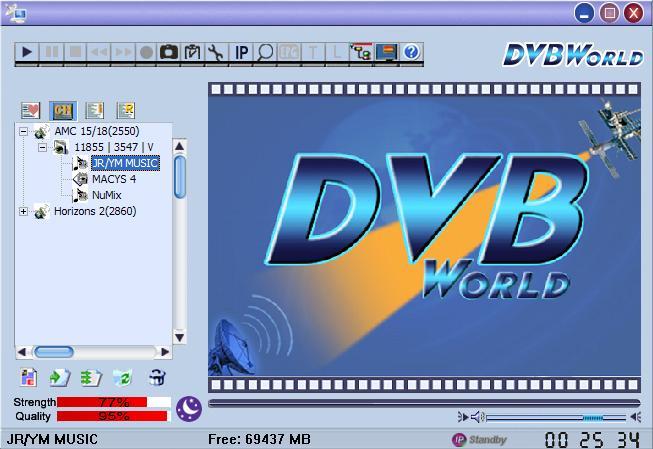653x449 pixels.
Task: Select the 11855 | 3547 | V transponder row
Action: tap(114, 147)
